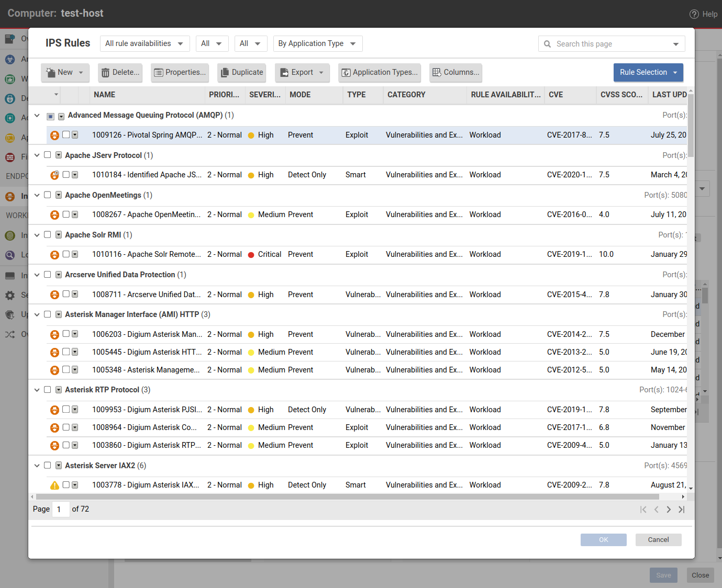Open the All rule availabilities dropdown
This screenshot has width=722, height=588.
point(145,43)
